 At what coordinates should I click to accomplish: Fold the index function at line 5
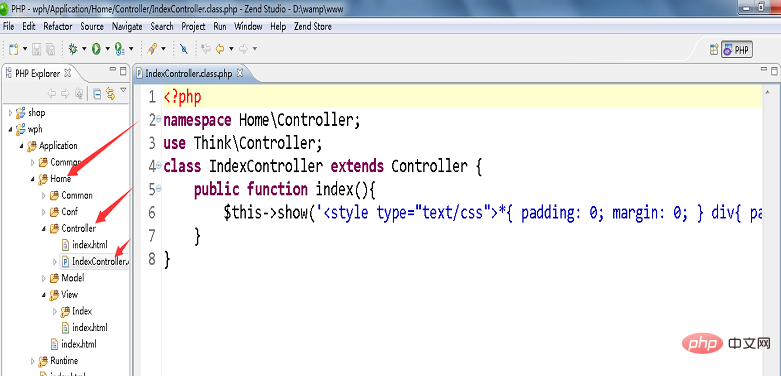click(x=158, y=188)
